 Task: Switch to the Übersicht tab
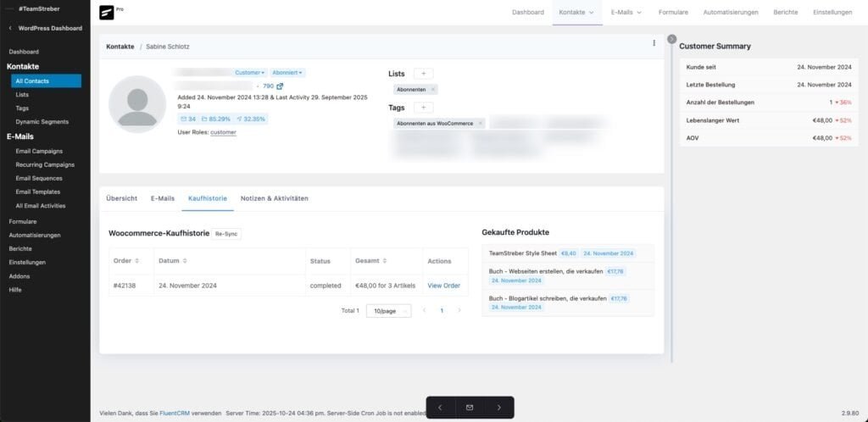click(122, 198)
